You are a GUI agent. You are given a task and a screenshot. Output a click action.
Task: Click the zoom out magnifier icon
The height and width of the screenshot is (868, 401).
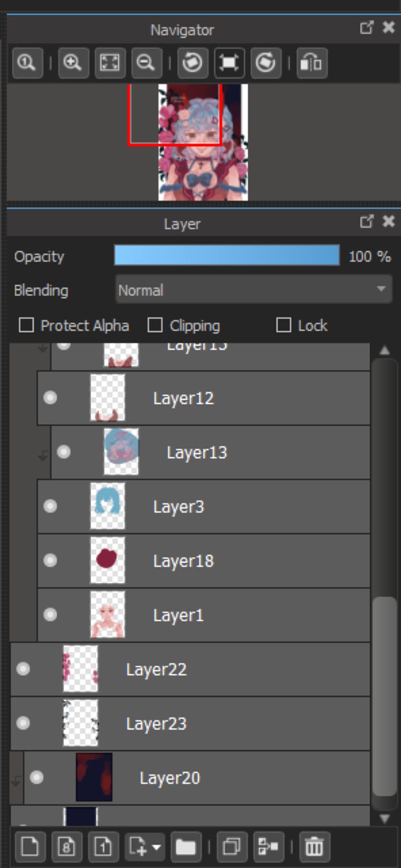146,63
